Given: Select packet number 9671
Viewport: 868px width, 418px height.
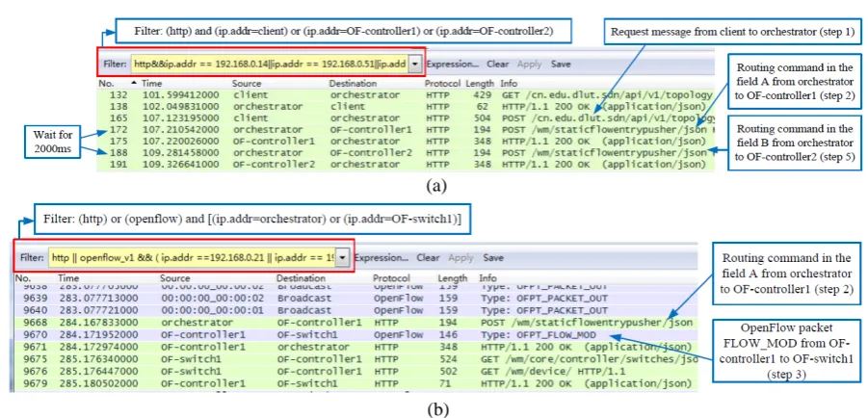Looking at the screenshot, I should (355, 347).
